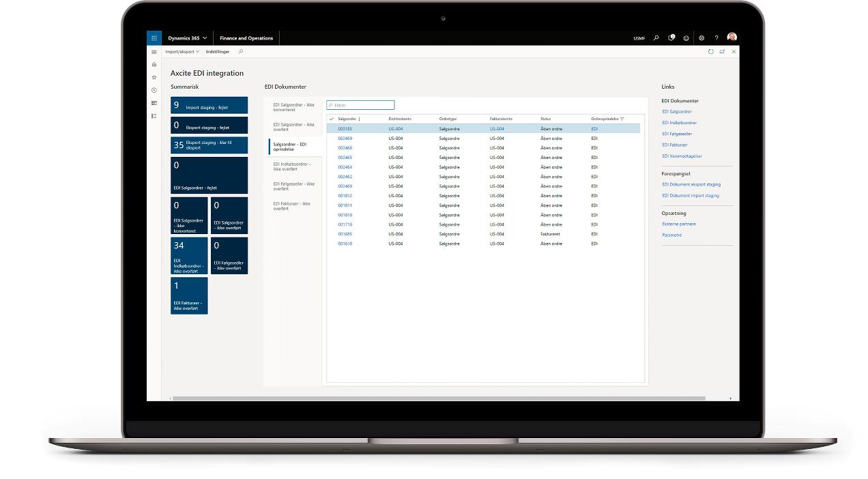Click the Home icon in left sidebar
The height and width of the screenshot is (479, 868).
(x=154, y=65)
